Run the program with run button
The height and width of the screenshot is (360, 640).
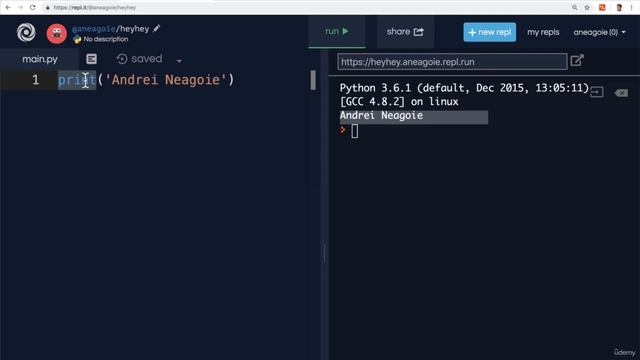pos(337,31)
